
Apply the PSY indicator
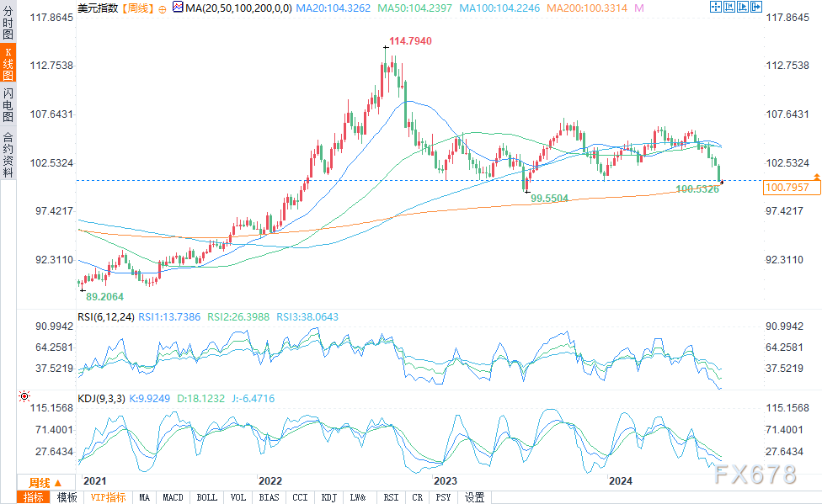click(443, 497)
